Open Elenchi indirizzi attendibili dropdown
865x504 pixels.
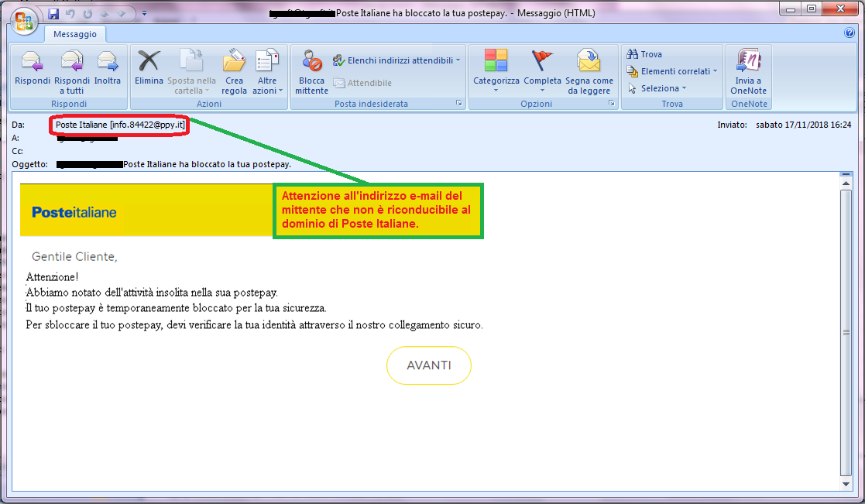coord(396,60)
